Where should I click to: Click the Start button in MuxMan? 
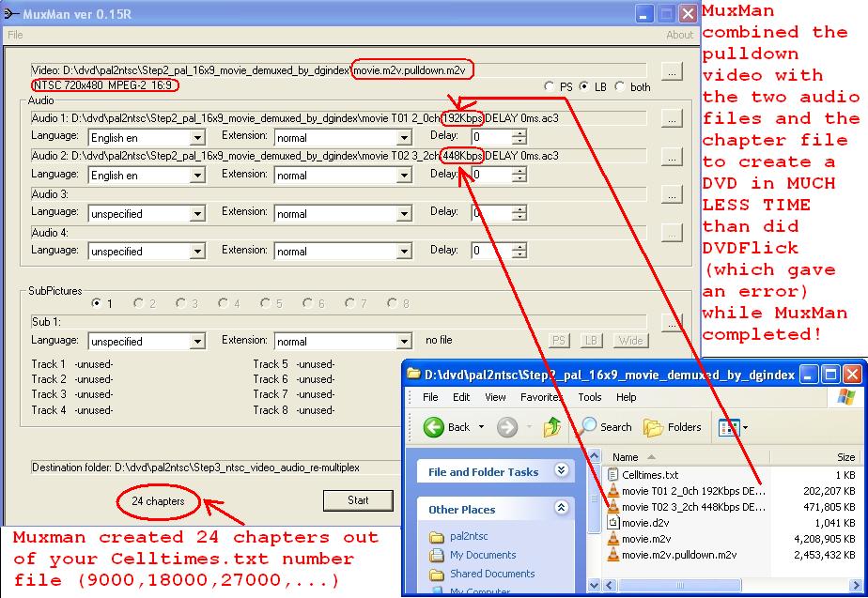[x=358, y=500]
